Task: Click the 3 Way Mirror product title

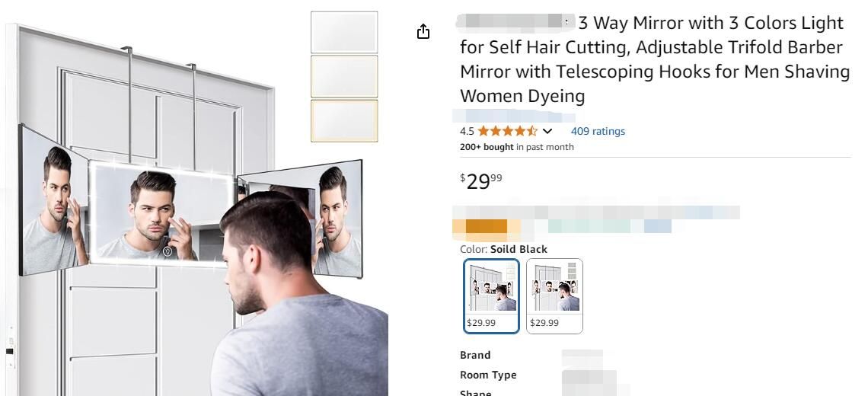Action: tap(655, 59)
